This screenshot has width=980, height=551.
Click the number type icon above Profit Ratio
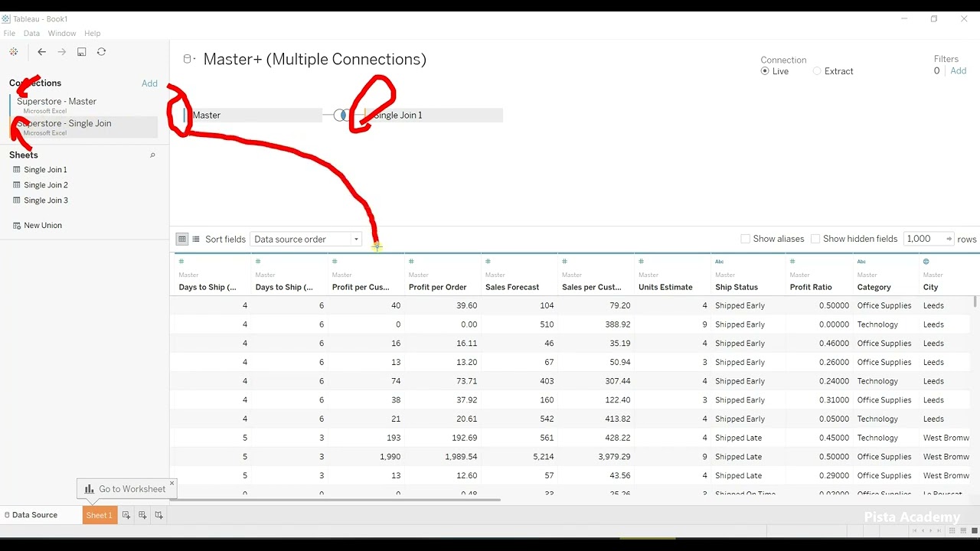click(x=792, y=262)
